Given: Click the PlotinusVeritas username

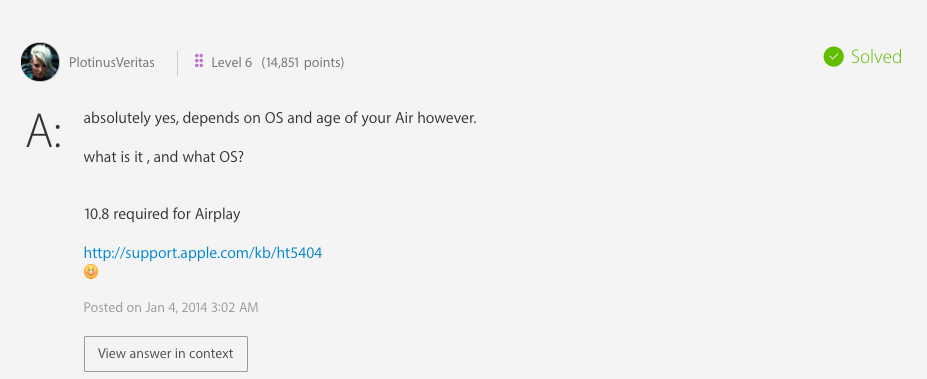Looking at the screenshot, I should click(x=112, y=63).
